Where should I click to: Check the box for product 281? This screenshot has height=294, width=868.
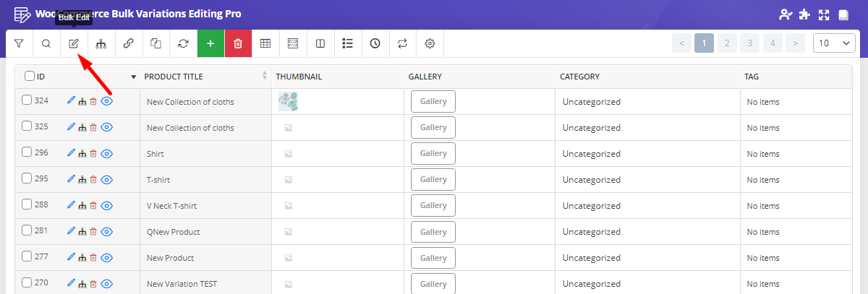(27, 230)
